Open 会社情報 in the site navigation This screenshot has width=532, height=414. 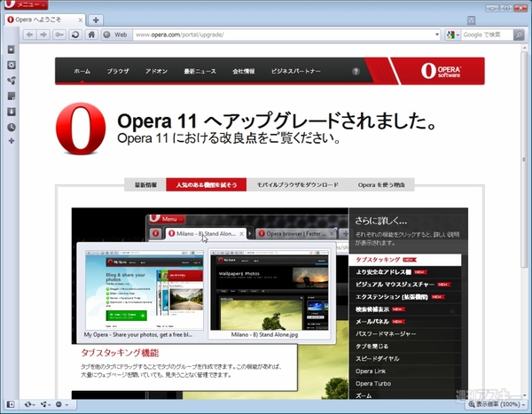click(244, 71)
